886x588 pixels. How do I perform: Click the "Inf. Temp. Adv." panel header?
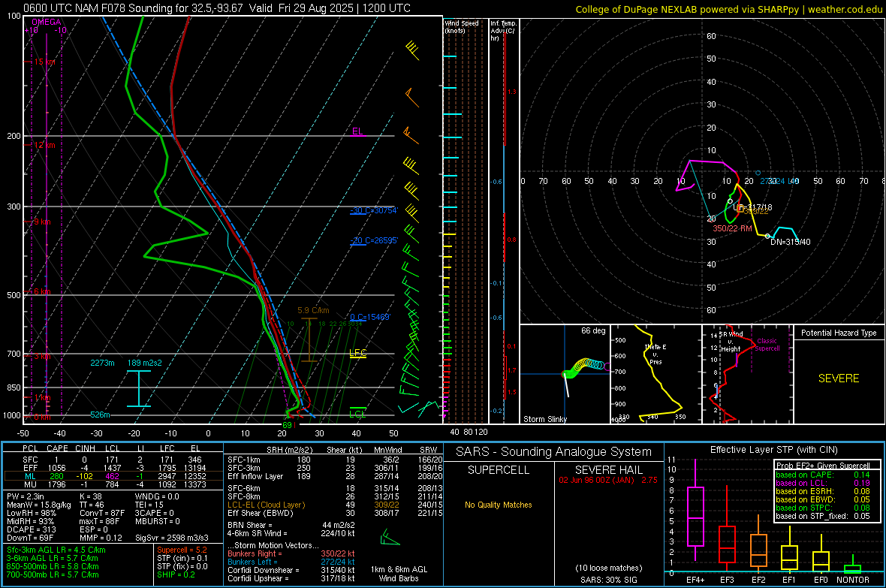coord(503,31)
